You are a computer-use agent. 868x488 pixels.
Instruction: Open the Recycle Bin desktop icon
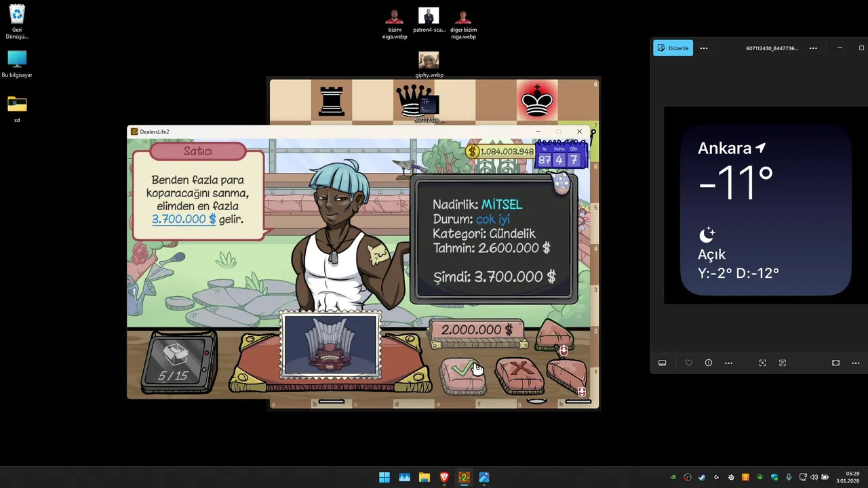click(x=17, y=22)
